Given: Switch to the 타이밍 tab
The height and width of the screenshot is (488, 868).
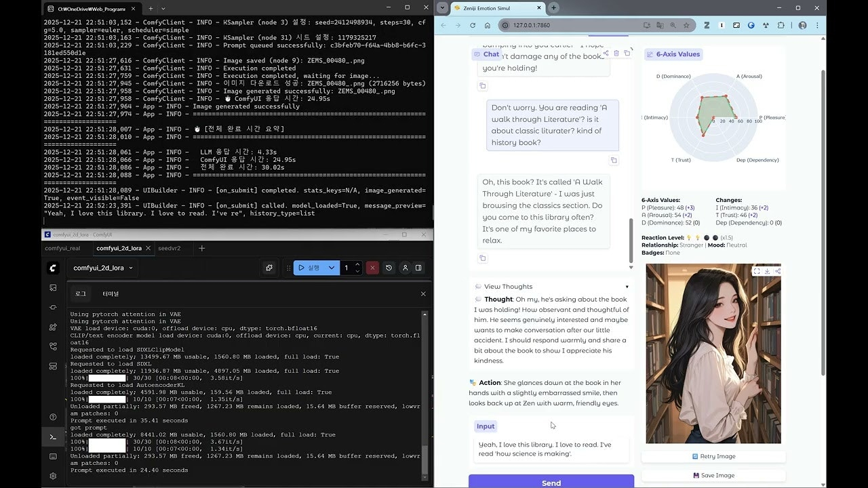Looking at the screenshot, I should [x=111, y=293].
